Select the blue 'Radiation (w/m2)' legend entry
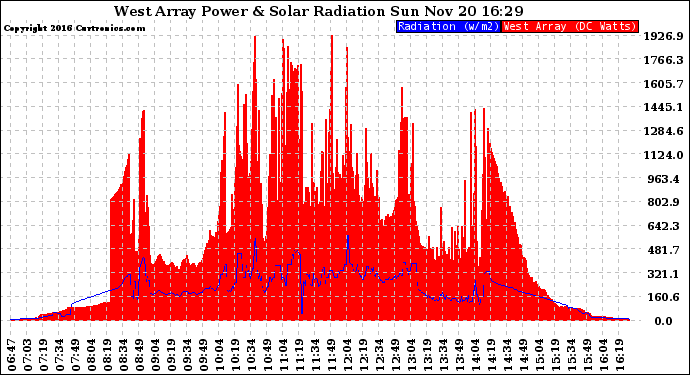The width and height of the screenshot is (690, 375). pyautogui.click(x=448, y=26)
